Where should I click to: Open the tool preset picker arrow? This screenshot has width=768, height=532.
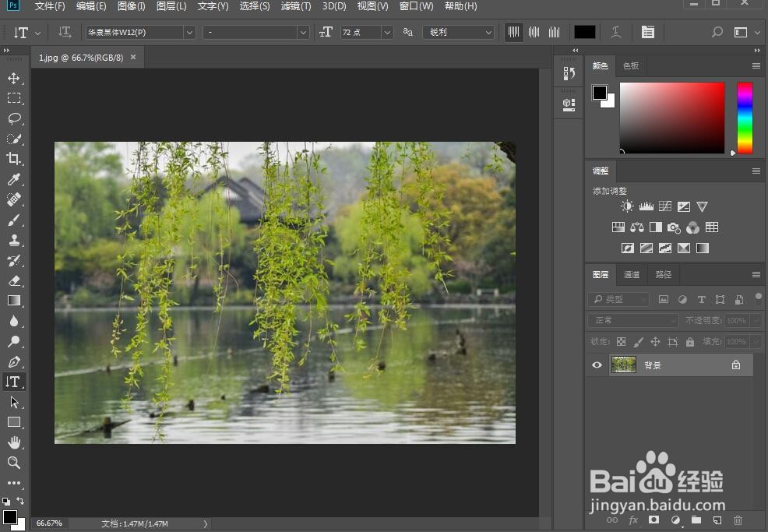(x=37, y=33)
